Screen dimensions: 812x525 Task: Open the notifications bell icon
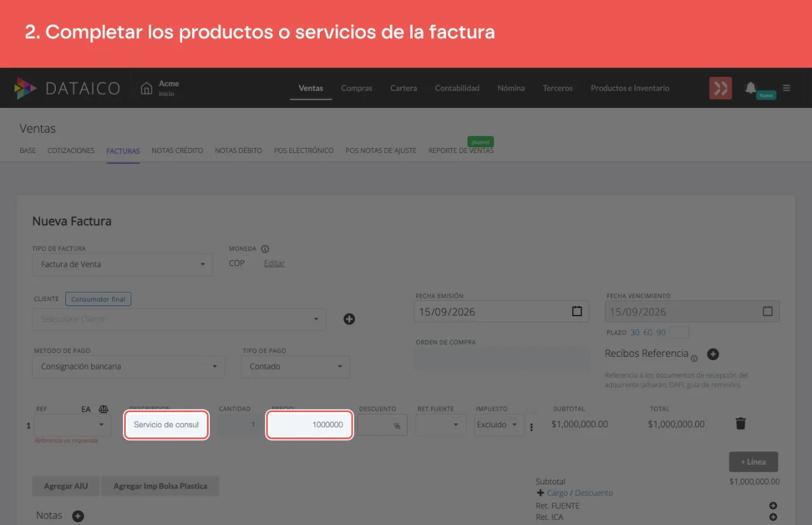point(750,88)
